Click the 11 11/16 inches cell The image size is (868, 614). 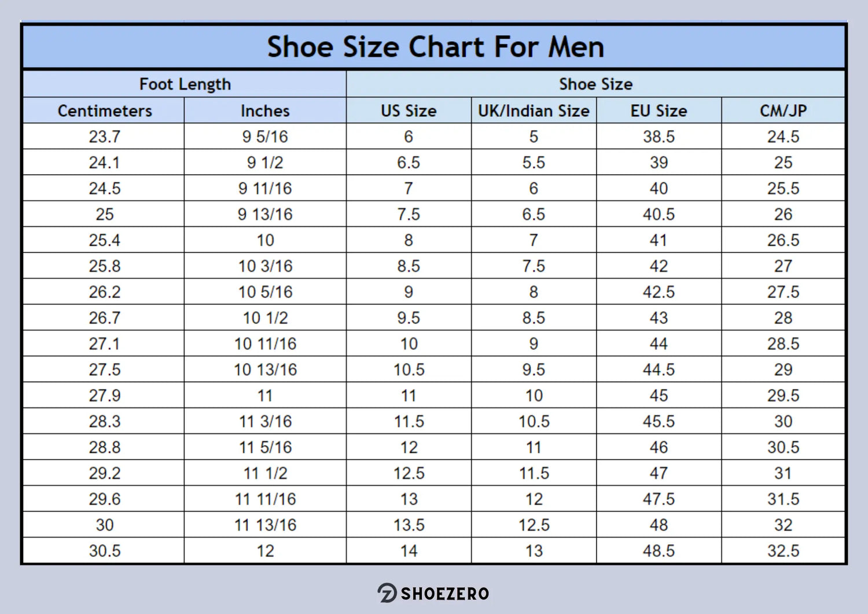point(265,499)
